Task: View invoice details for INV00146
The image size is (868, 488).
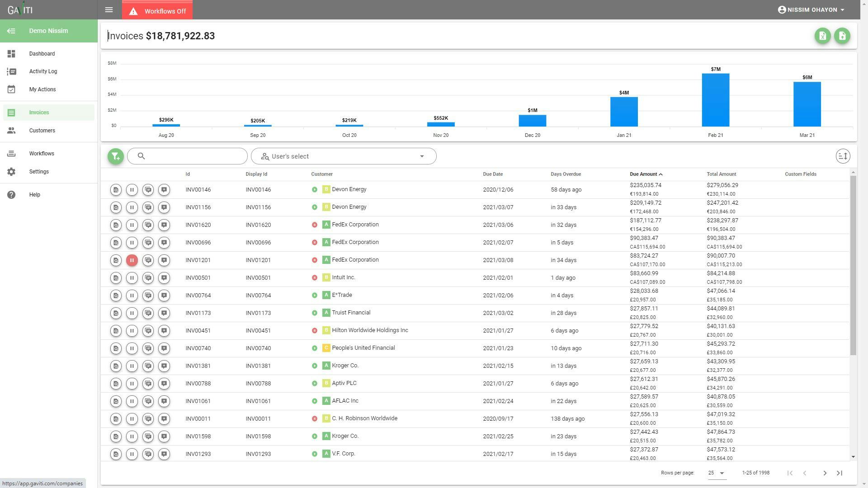Action: point(116,190)
